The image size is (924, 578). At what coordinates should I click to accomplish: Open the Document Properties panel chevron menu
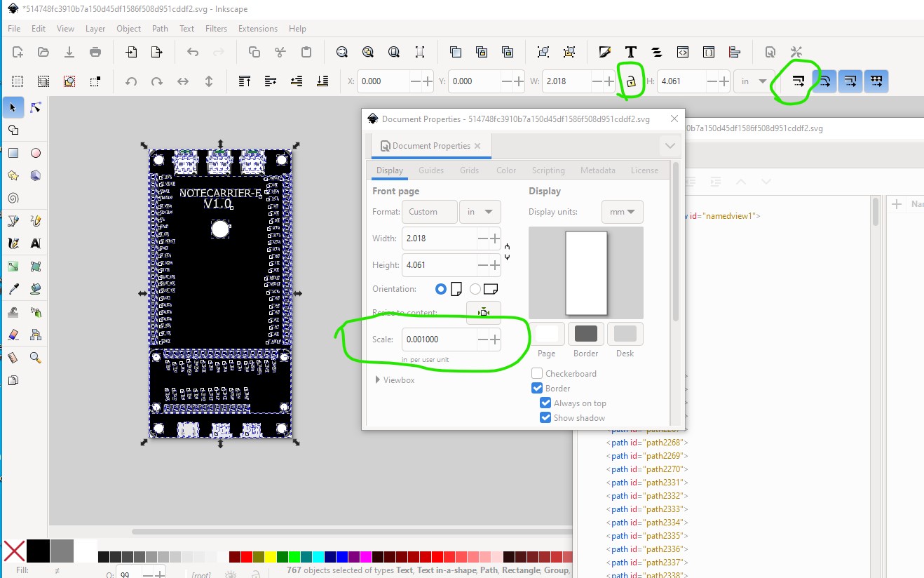[x=670, y=146]
